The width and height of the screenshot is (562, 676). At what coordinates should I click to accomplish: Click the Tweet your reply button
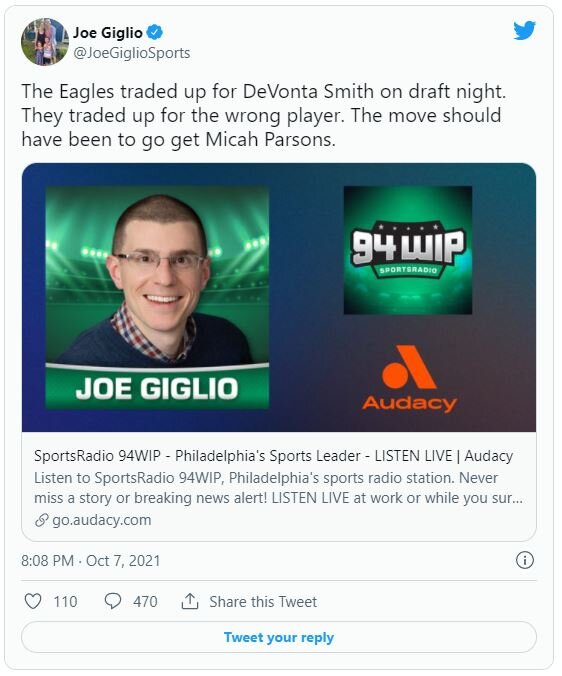pos(279,637)
